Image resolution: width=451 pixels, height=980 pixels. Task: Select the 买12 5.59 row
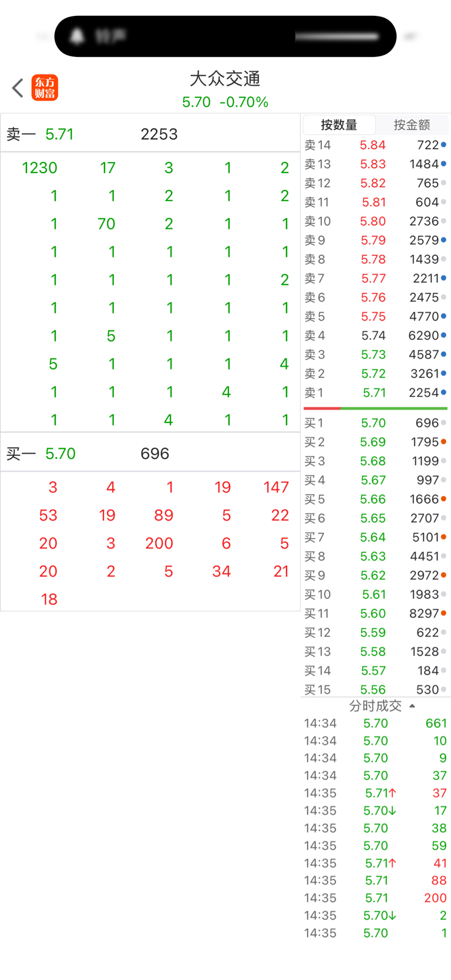tap(375, 633)
